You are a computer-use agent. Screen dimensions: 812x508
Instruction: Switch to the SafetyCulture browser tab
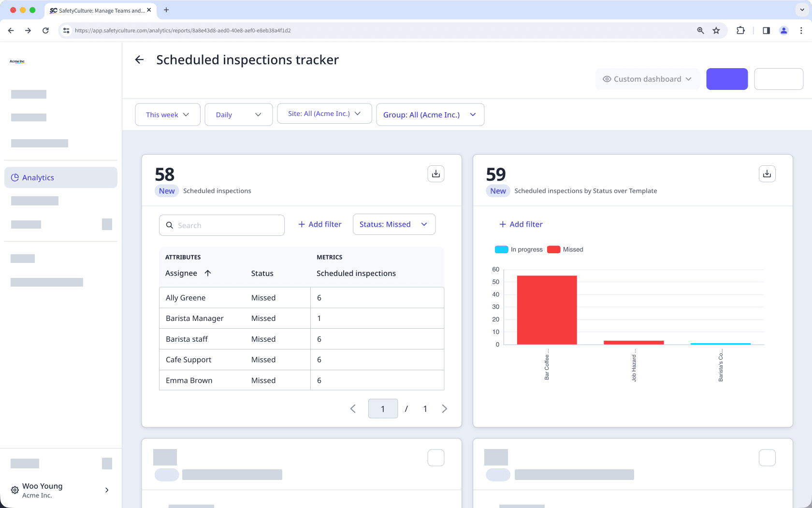click(97, 10)
